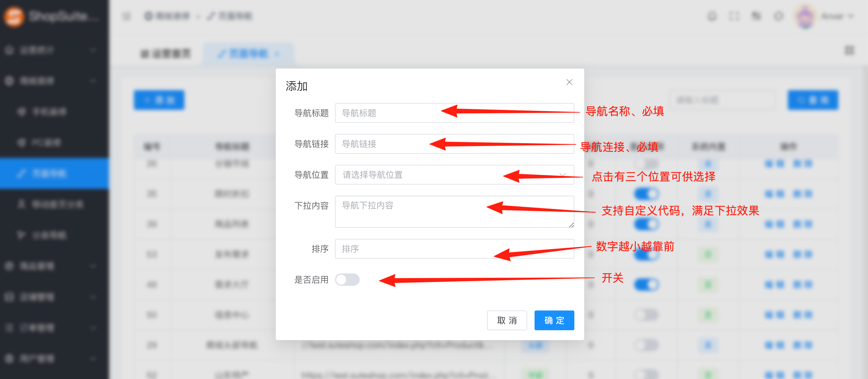Click the fullscreen icon in the header

point(734,16)
